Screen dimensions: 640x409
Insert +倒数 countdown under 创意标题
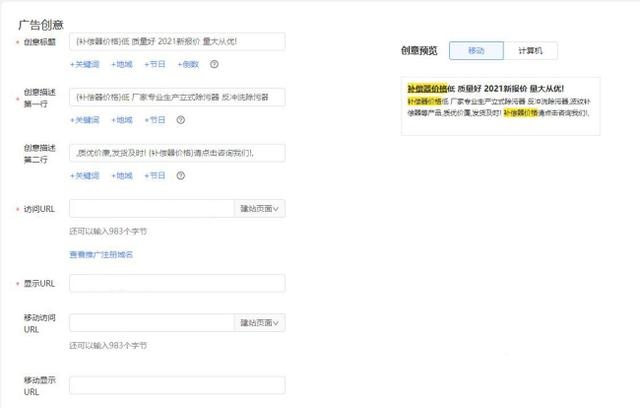coord(189,64)
